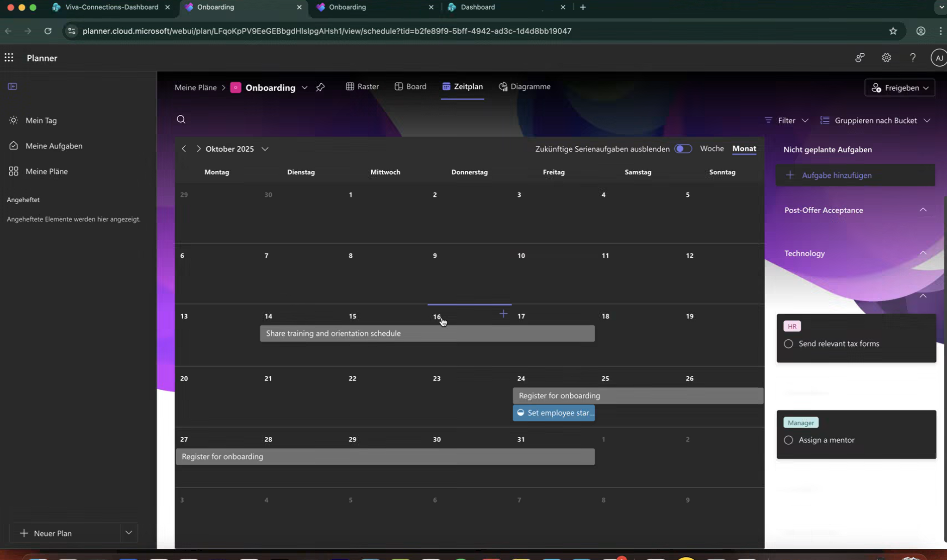Pin the Onboarding plan
The width and height of the screenshot is (947, 560).
tap(320, 87)
